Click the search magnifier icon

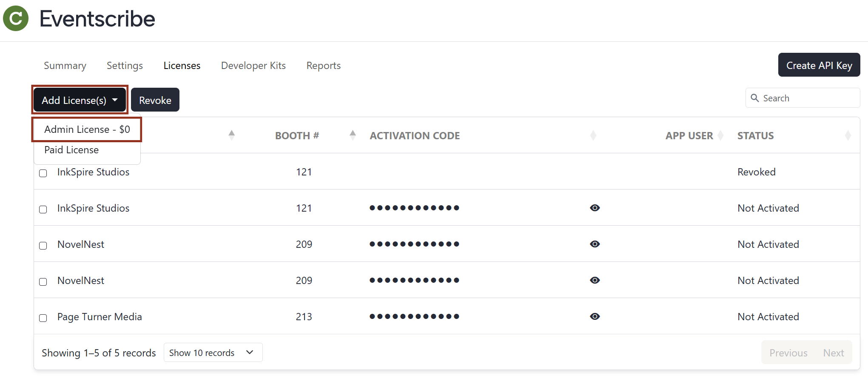point(755,98)
